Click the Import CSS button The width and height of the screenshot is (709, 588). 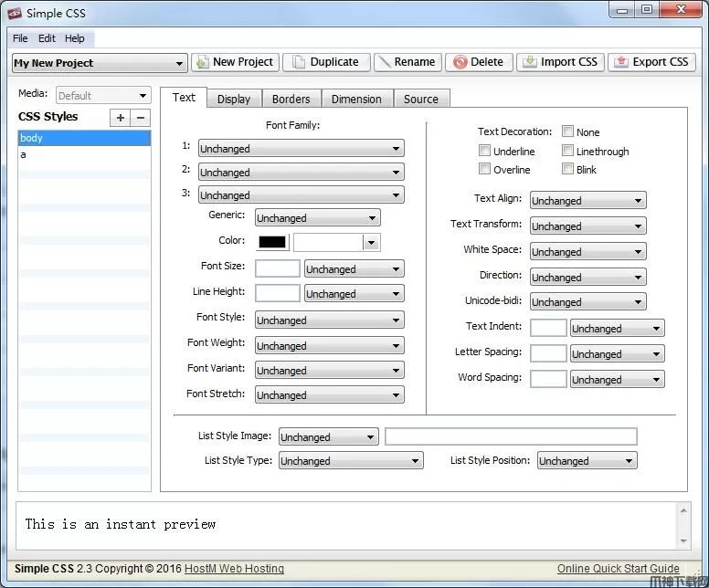[x=559, y=62]
